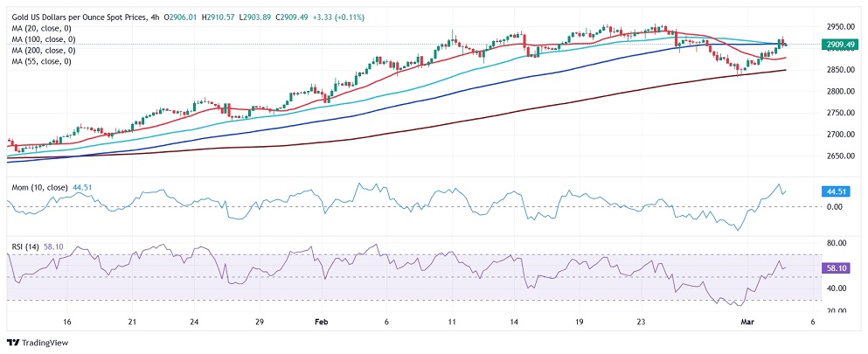Viewport: 868px width, 354px height.
Task: Select date 16 on the time axis
Action: pyautogui.click(x=67, y=322)
